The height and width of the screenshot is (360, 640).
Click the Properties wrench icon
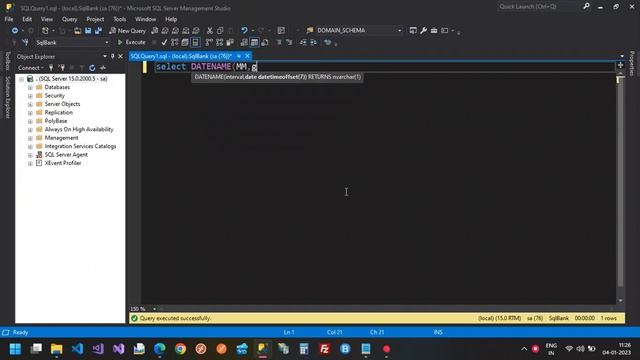423,31
